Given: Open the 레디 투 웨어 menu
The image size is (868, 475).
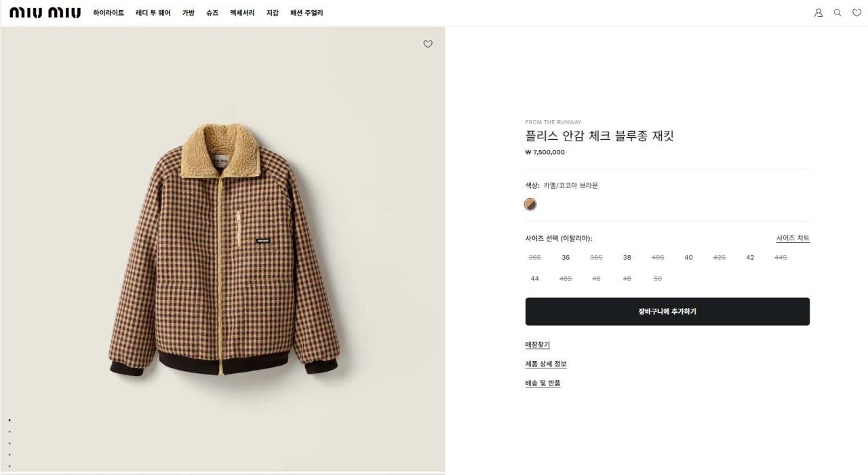Looking at the screenshot, I should pyautogui.click(x=153, y=13).
